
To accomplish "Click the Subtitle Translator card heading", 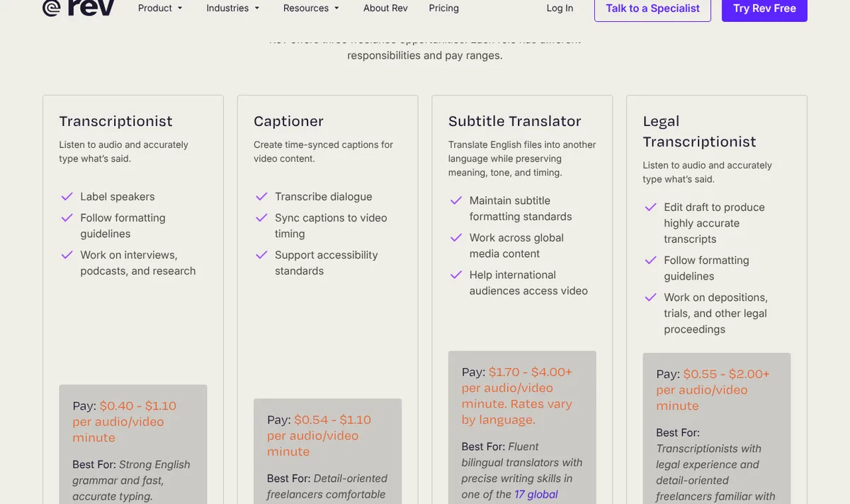I will (x=514, y=121).
